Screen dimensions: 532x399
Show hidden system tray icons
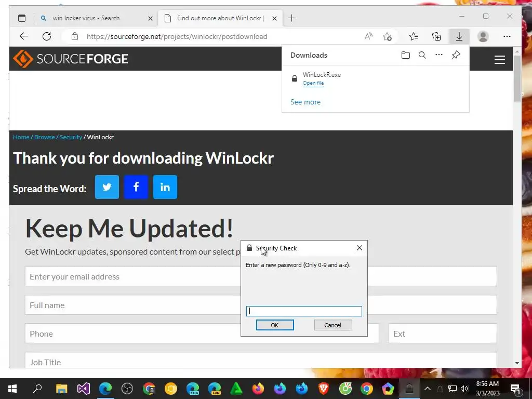428,389
